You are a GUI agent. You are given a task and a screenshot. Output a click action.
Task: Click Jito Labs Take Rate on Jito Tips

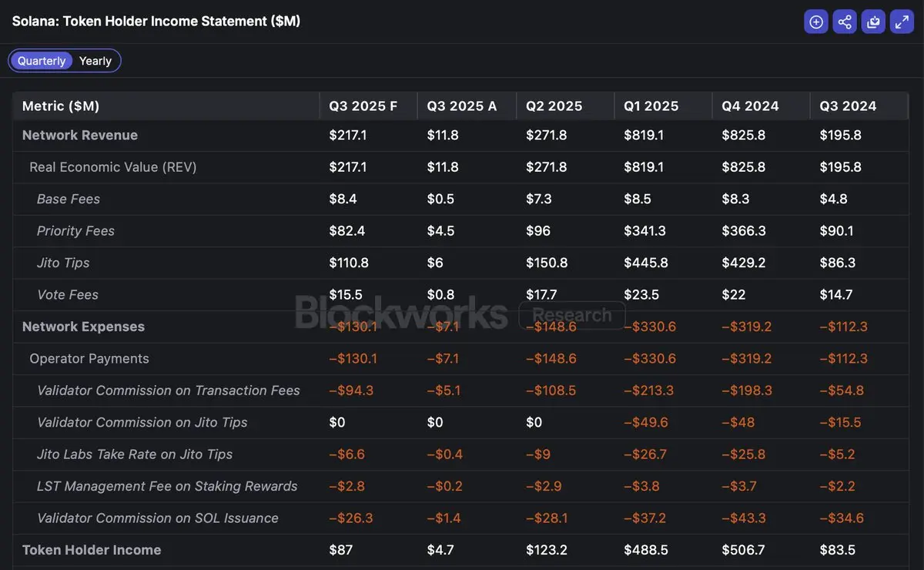(135, 454)
